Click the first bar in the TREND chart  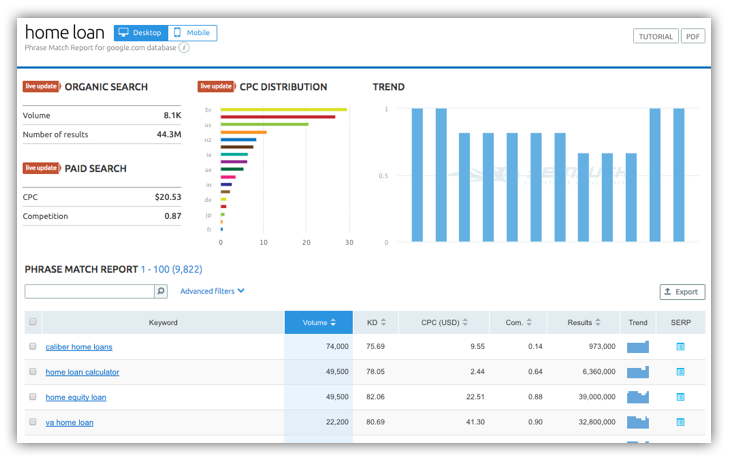pyautogui.click(x=418, y=175)
